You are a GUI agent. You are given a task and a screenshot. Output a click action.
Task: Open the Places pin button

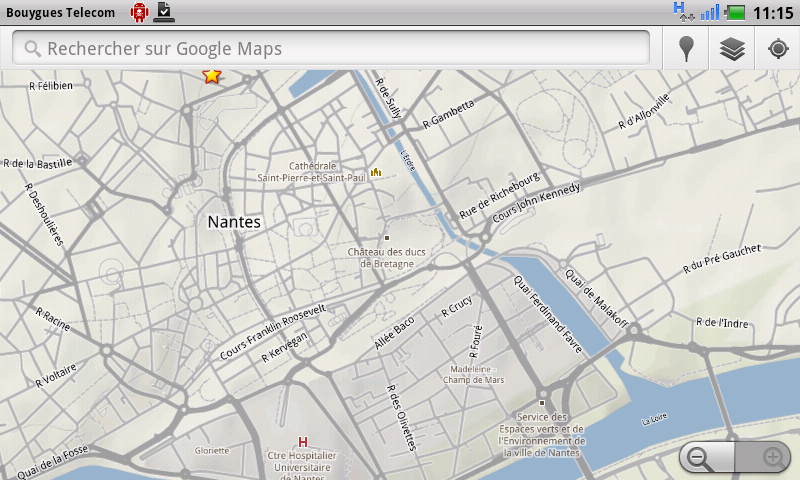click(686, 48)
